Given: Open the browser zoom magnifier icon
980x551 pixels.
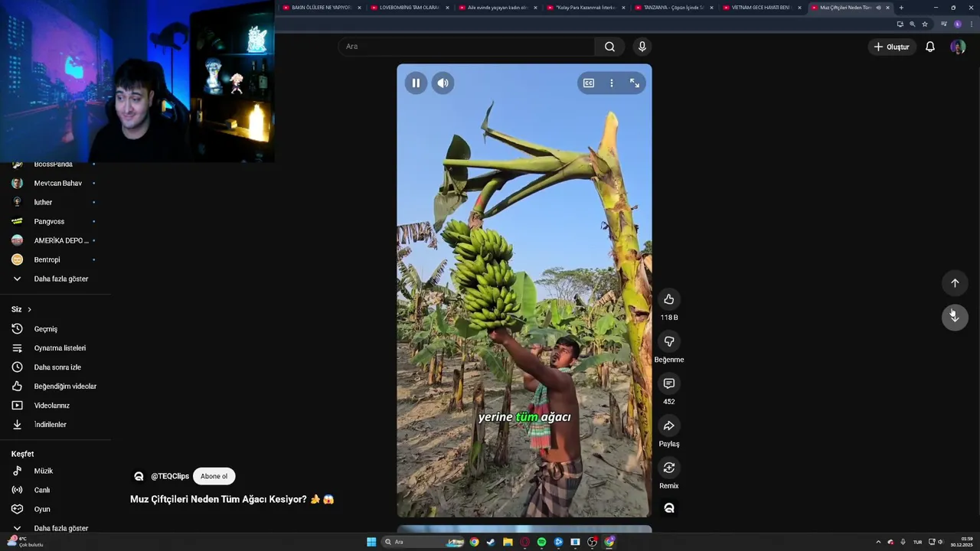Looking at the screenshot, I should point(913,24).
